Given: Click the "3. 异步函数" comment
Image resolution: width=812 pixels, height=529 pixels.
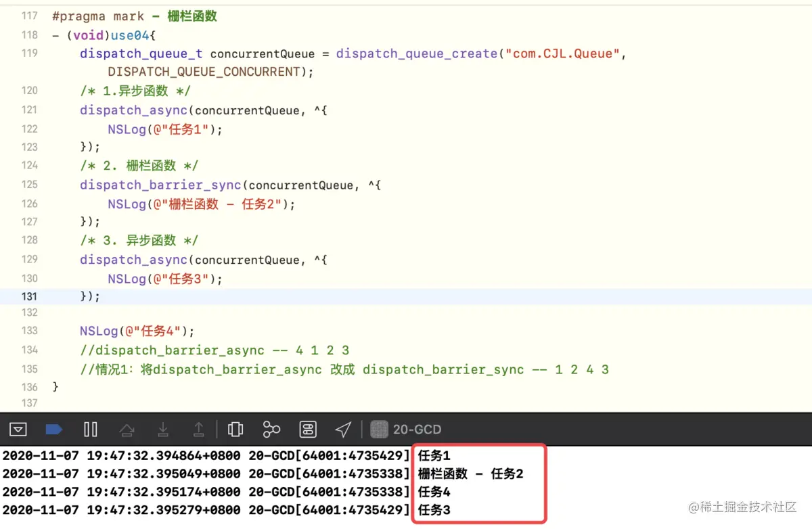Looking at the screenshot, I should point(139,240).
